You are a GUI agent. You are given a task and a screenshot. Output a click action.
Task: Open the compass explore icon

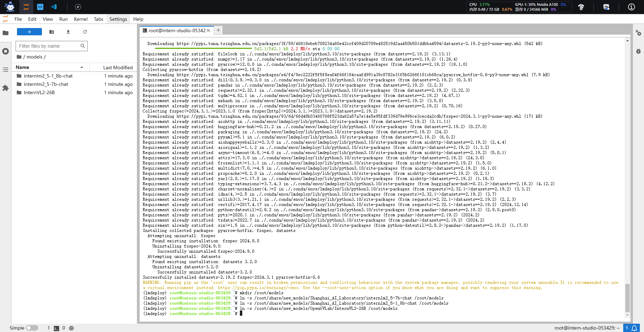coord(78,7)
